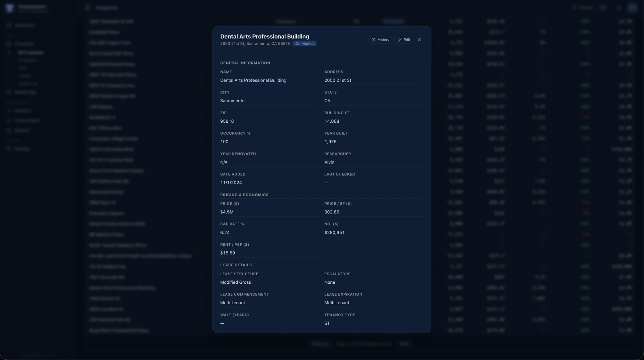
Task: Click the NOI value $280,951
Action: [x=334, y=232]
